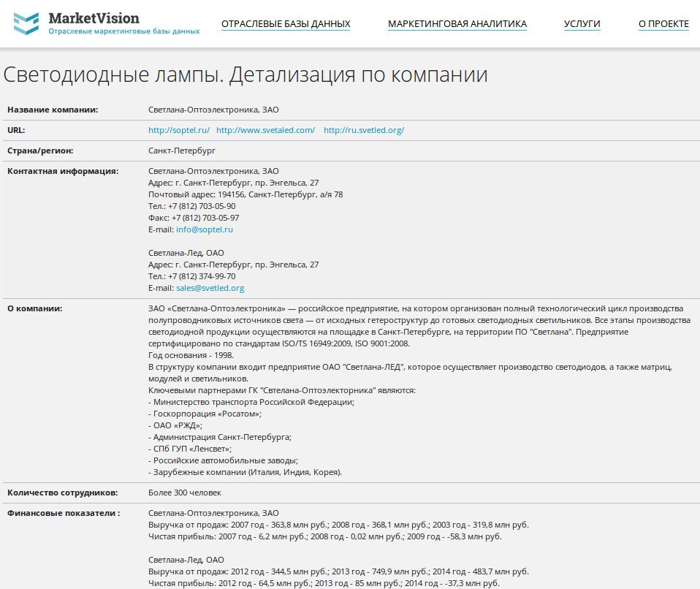The image size is (700, 589).
Task: Open the Маркетинговая аналитика menu
Action: tap(457, 23)
